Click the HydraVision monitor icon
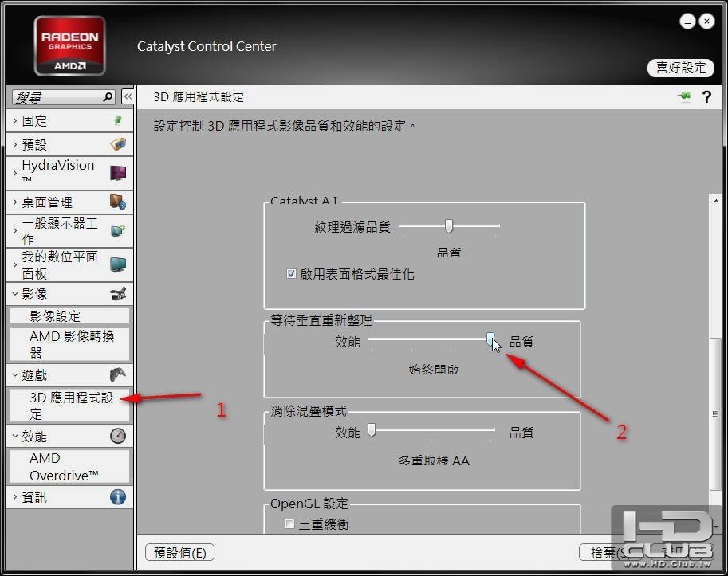The width and height of the screenshot is (728, 576). pyautogui.click(x=118, y=173)
